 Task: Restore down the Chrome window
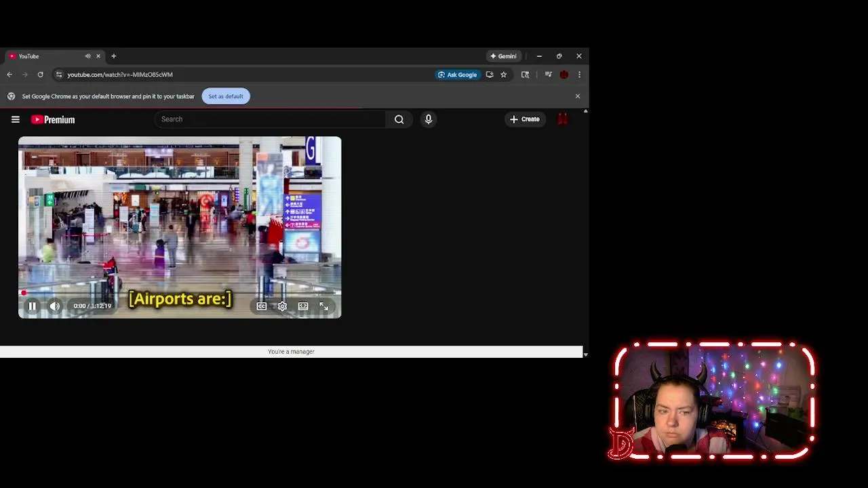tap(559, 56)
